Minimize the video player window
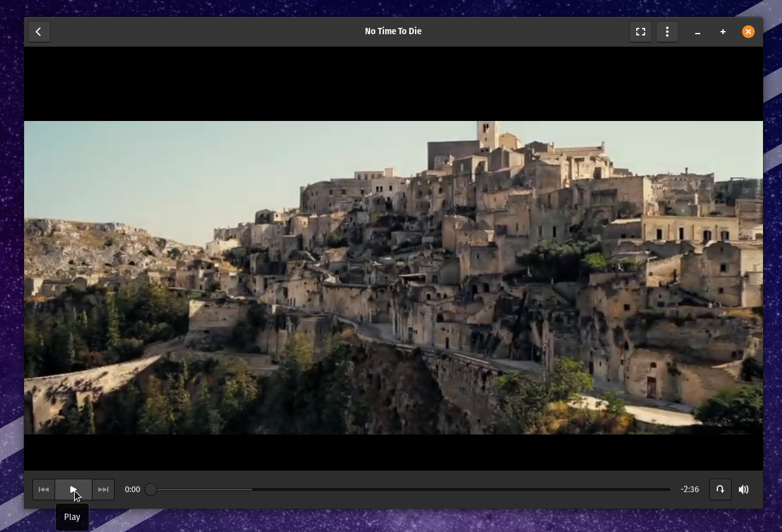 pyautogui.click(x=698, y=32)
